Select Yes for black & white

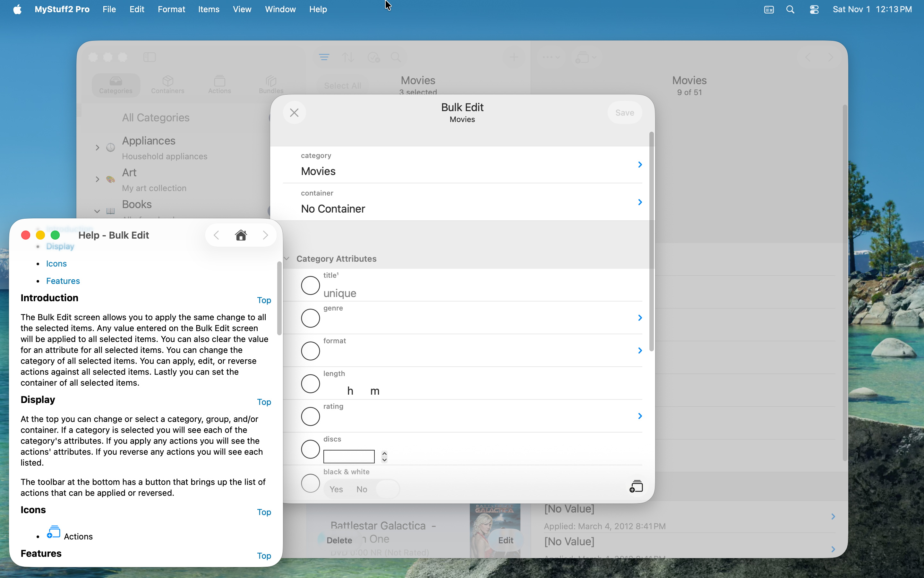(336, 489)
